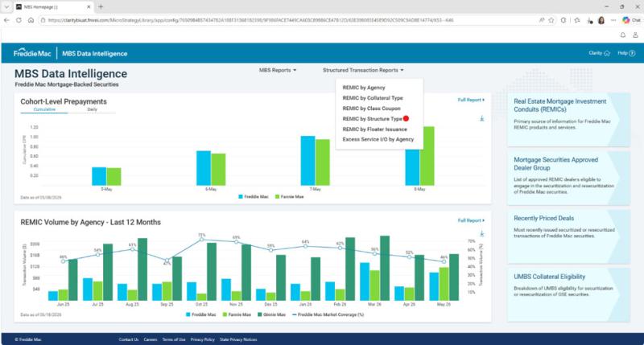Image resolution: width=644 pixels, height=345 pixels.
Task: Open new browser tab with plus
Action: click(101, 7)
